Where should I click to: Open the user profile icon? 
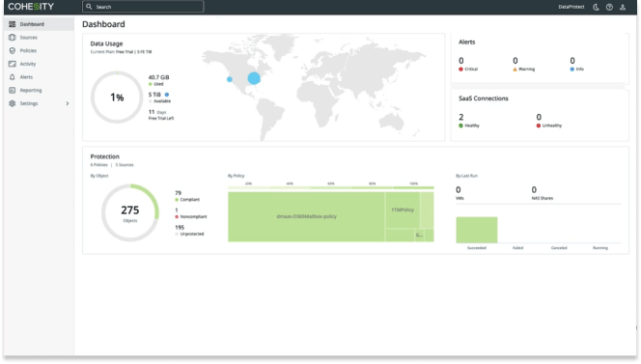click(623, 7)
